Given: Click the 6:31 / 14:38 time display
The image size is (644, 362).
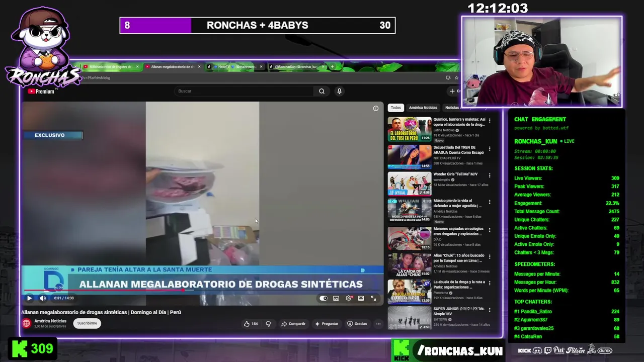Looking at the screenshot, I should [64, 298].
